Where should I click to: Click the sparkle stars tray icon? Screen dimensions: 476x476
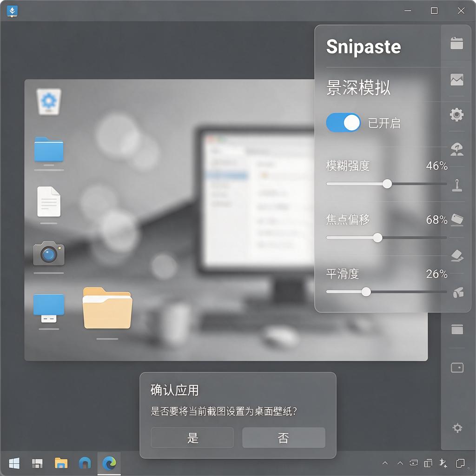[x=443, y=463]
